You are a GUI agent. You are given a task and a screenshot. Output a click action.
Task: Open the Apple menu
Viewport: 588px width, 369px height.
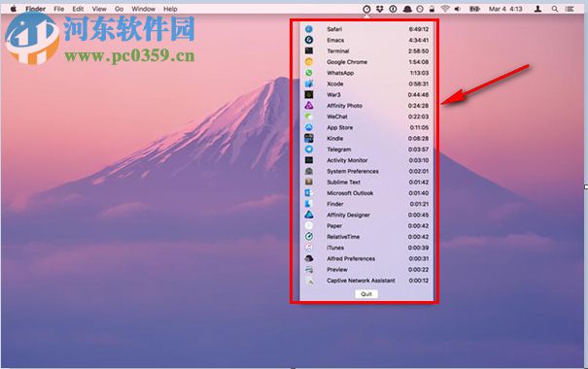coord(14,9)
